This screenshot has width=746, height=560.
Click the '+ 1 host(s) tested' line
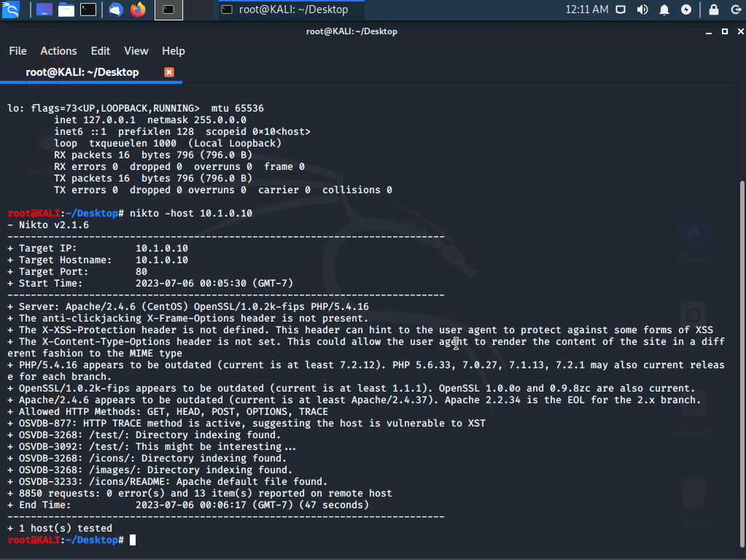tap(60, 529)
